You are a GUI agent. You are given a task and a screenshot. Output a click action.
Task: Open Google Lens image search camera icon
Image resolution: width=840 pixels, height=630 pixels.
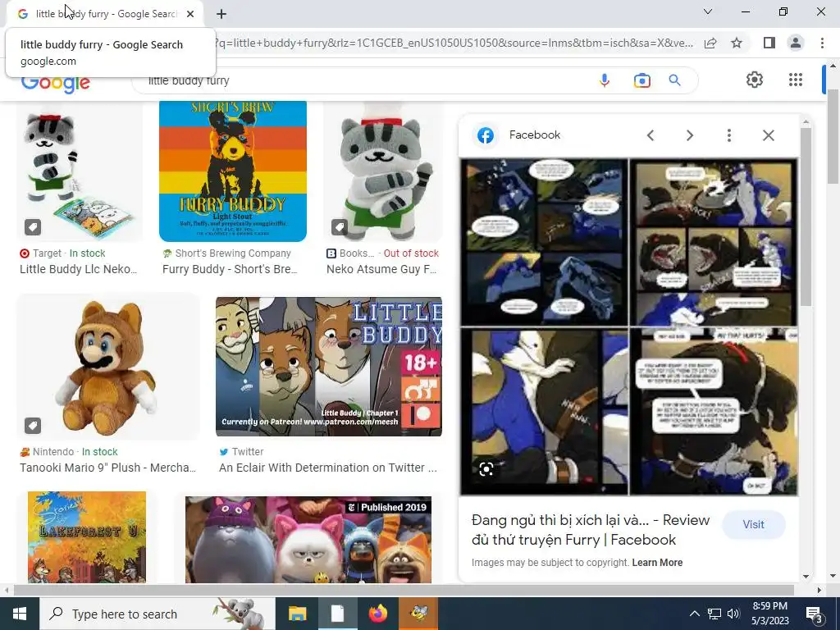[x=641, y=80]
